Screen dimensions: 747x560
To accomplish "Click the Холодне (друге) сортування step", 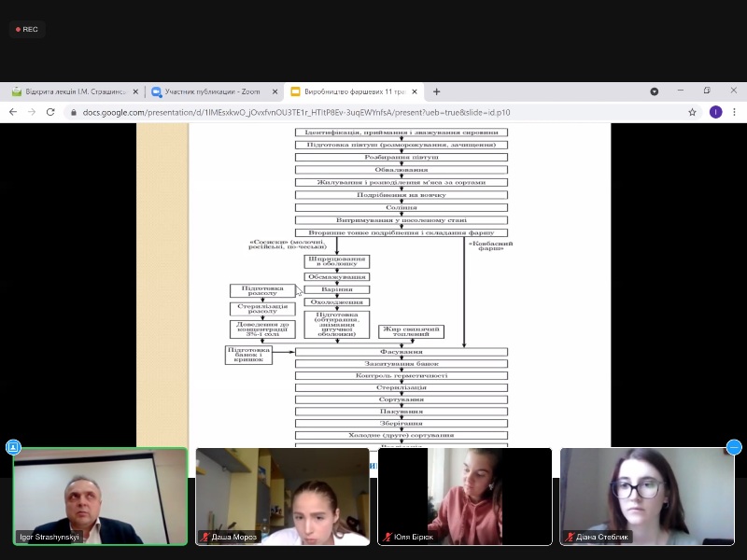I will [402, 435].
